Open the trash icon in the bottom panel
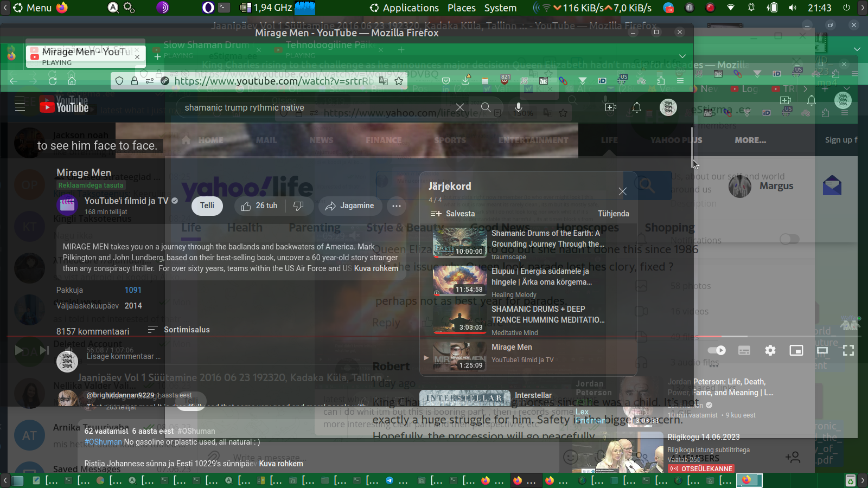 pyautogui.click(x=851, y=480)
